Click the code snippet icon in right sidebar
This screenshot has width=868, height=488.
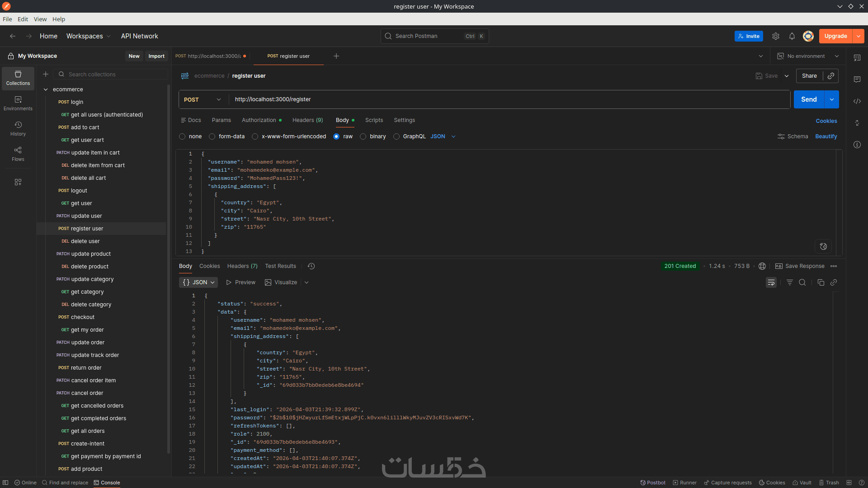pos(857,101)
